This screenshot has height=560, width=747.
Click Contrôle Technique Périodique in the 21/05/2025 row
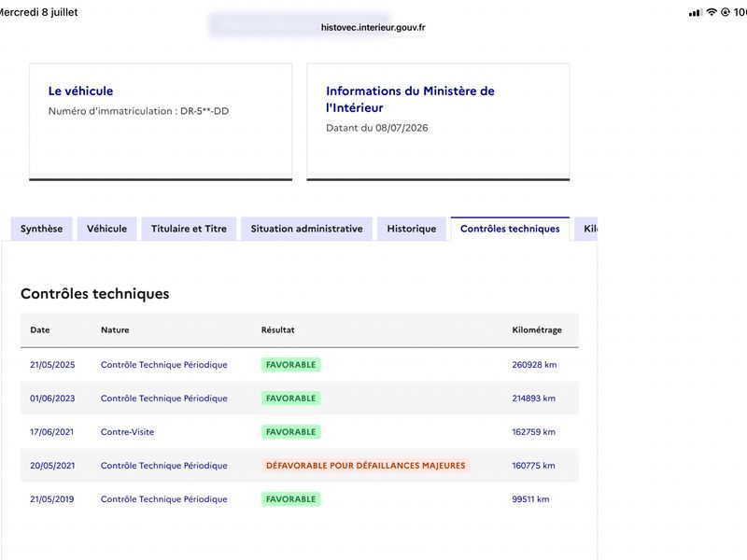click(164, 365)
